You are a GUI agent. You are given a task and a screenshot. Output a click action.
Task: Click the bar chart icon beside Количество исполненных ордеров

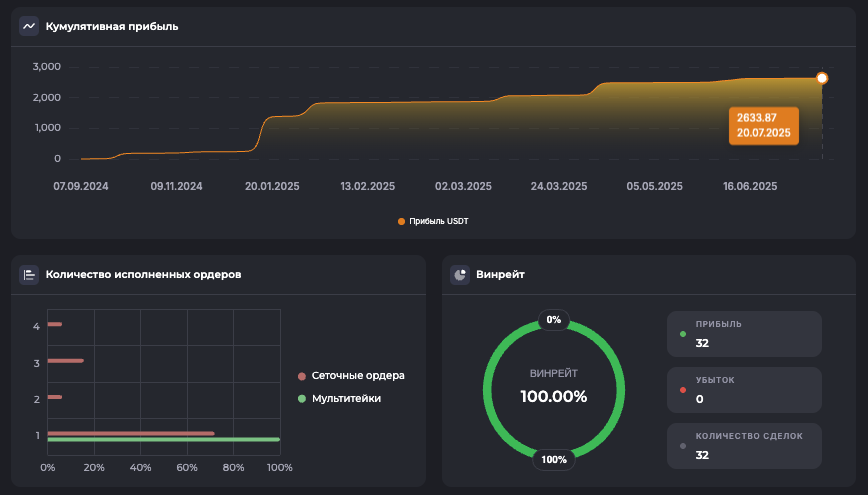(x=29, y=274)
